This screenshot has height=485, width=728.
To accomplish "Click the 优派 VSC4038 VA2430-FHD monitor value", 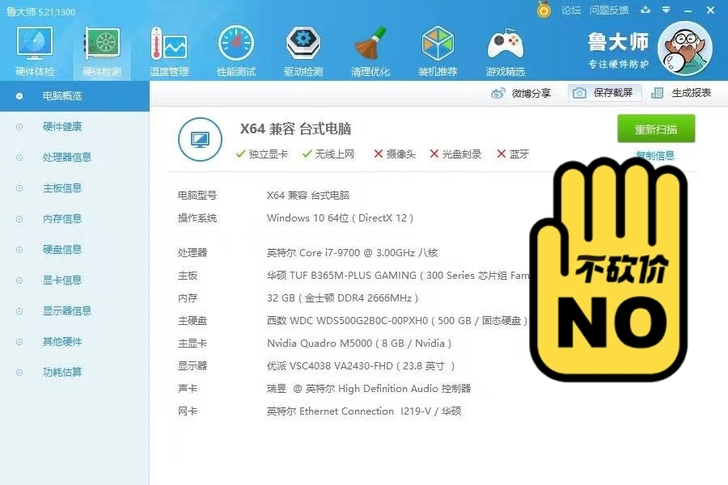I will [x=361, y=366].
